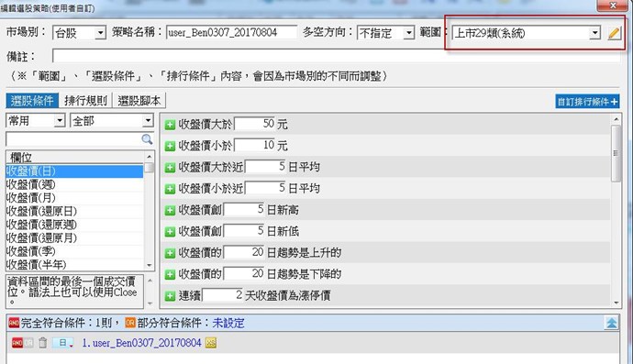Screen dimensions: 633x364
Task: Click the 欄位 column header
Action: tap(74, 157)
